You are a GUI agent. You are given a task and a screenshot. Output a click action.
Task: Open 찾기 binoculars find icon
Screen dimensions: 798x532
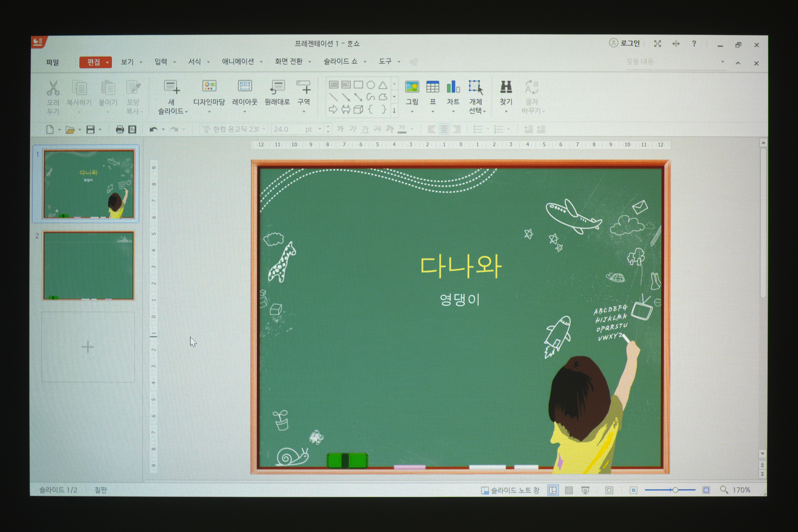(x=506, y=87)
